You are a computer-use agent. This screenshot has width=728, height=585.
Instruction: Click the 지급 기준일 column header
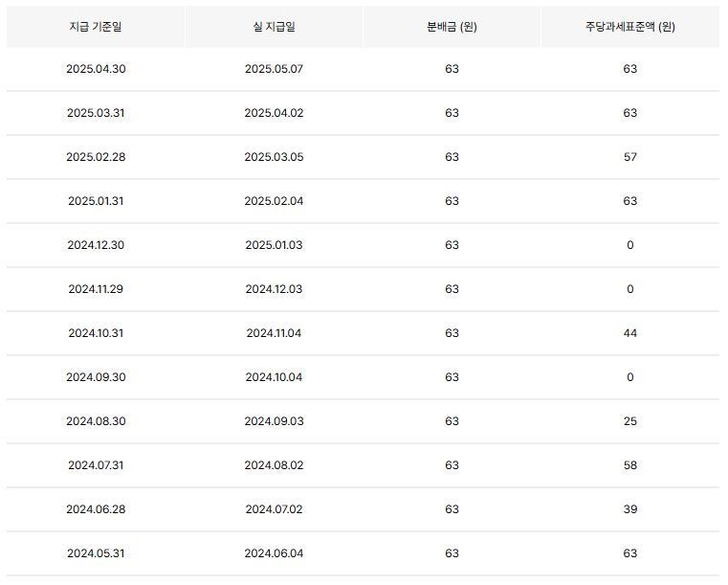[x=96, y=27]
